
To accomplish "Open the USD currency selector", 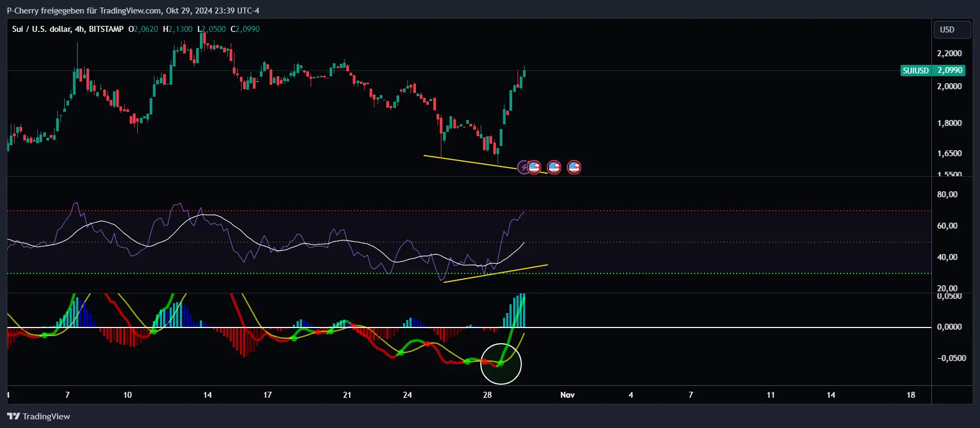I will pyautogui.click(x=953, y=30).
